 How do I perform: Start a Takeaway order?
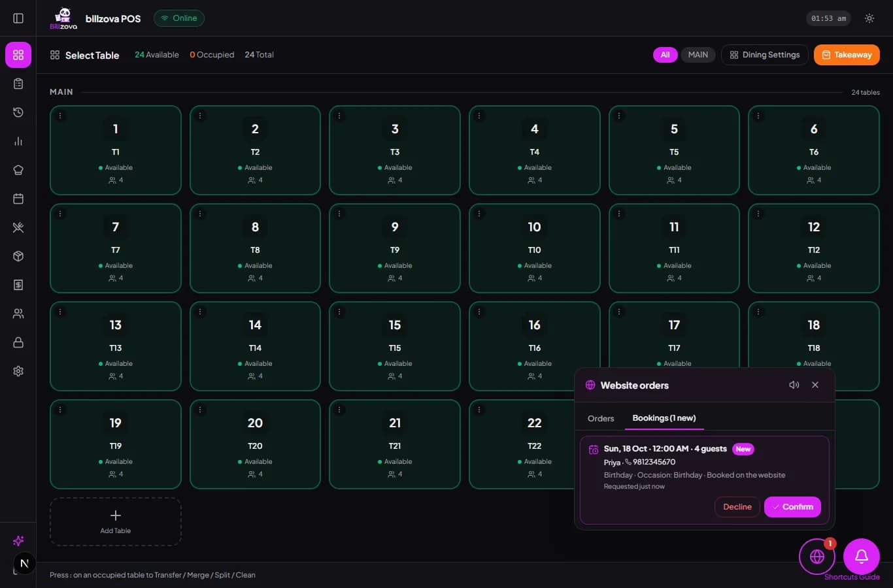[x=847, y=55]
